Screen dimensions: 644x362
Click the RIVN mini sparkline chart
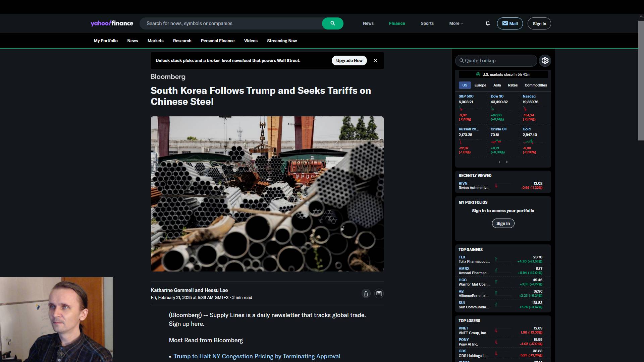tap(503, 185)
